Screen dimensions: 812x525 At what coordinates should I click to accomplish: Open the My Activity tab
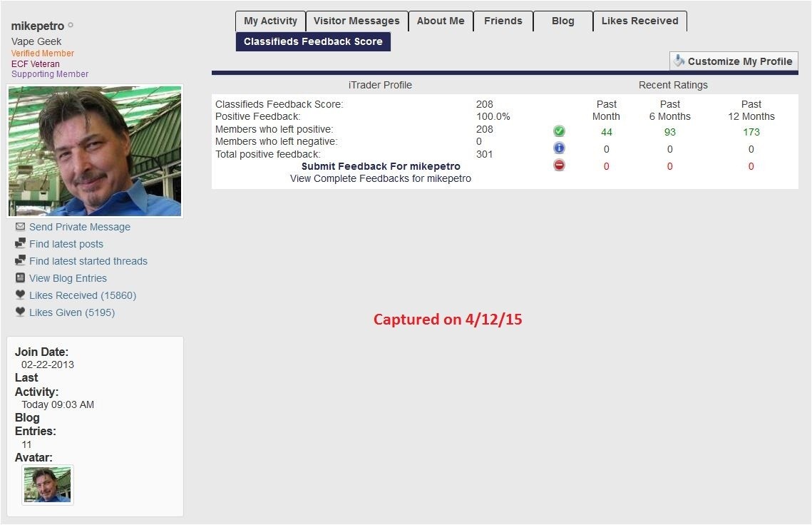[x=270, y=21]
